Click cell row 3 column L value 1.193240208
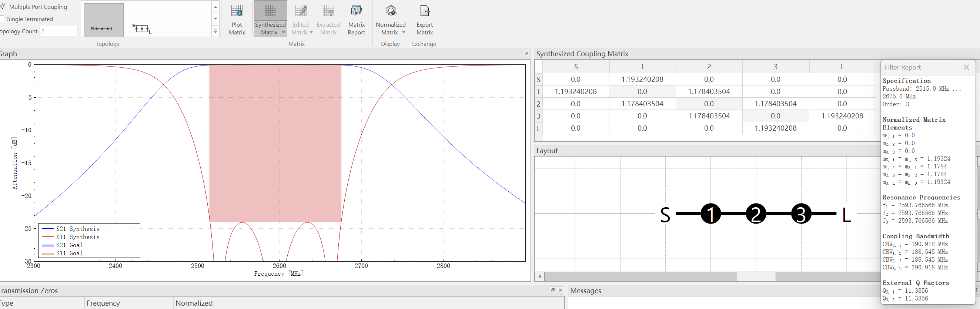980x309 pixels. tap(842, 116)
